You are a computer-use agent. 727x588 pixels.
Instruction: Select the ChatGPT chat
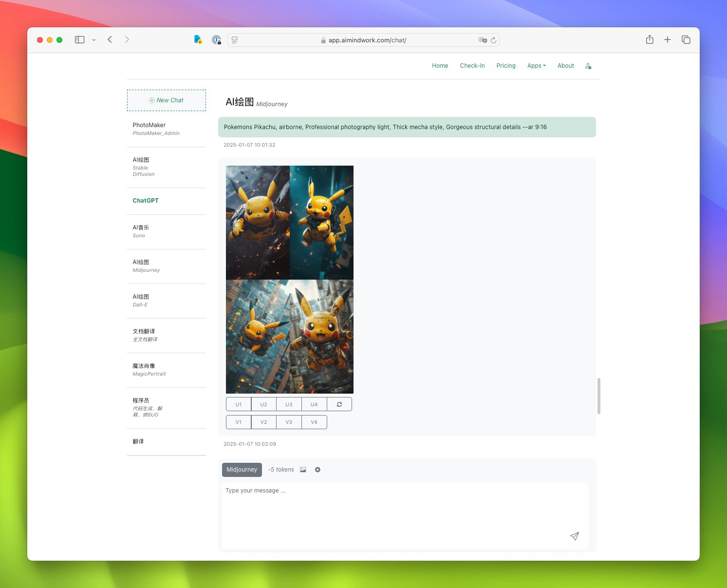[167, 201]
